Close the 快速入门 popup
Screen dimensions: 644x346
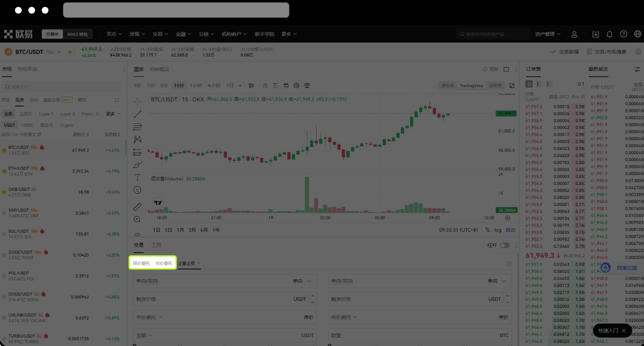click(x=624, y=331)
